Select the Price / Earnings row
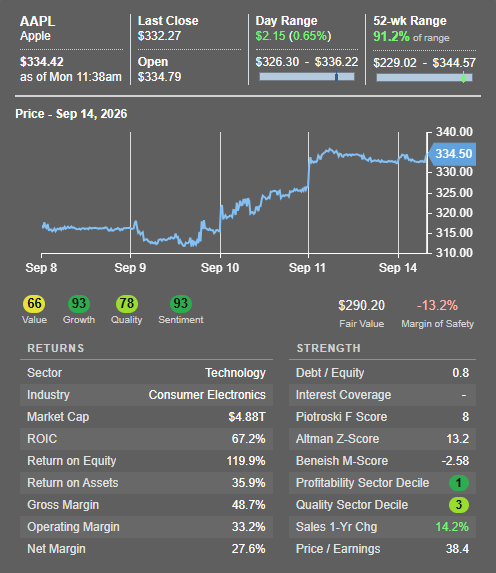This screenshot has height=573, width=496. click(382, 549)
